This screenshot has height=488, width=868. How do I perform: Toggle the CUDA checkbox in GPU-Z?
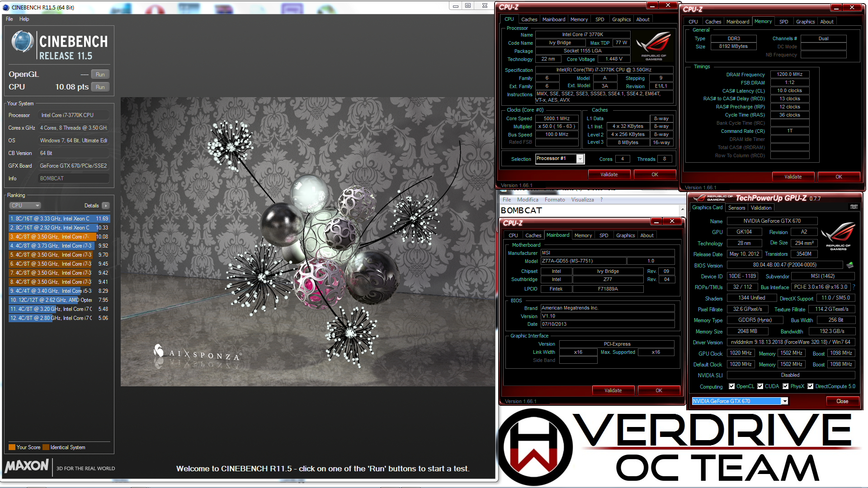point(760,386)
